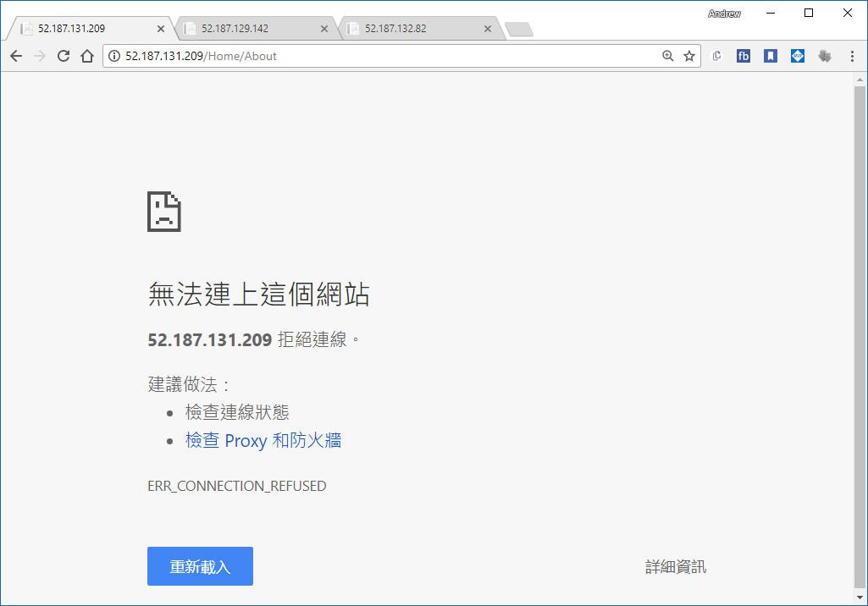Image resolution: width=868 pixels, height=606 pixels.
Task: Expand details via 詳細資訊
Action: [675, 567]
